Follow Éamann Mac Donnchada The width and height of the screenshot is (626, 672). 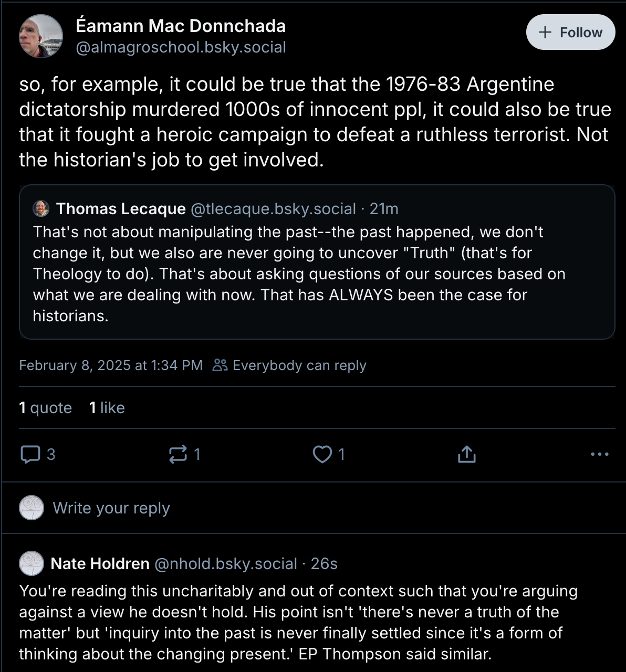(x=570, y=33)
